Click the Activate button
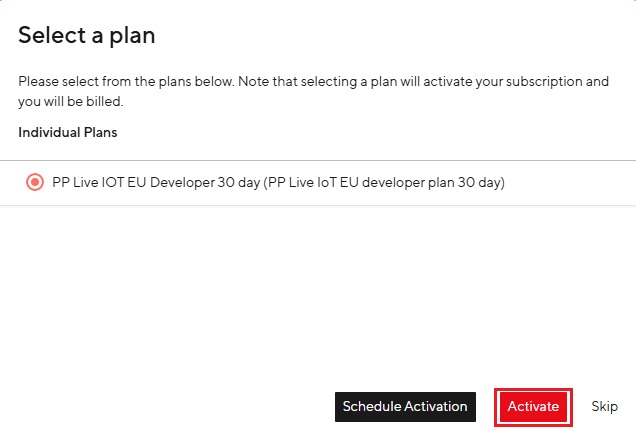 [x=533, y=407]
